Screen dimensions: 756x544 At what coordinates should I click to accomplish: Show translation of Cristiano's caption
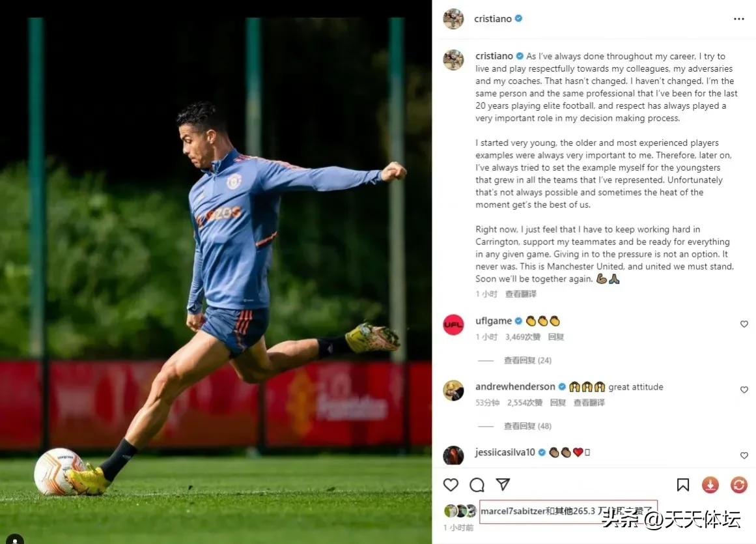click(521, 294)
